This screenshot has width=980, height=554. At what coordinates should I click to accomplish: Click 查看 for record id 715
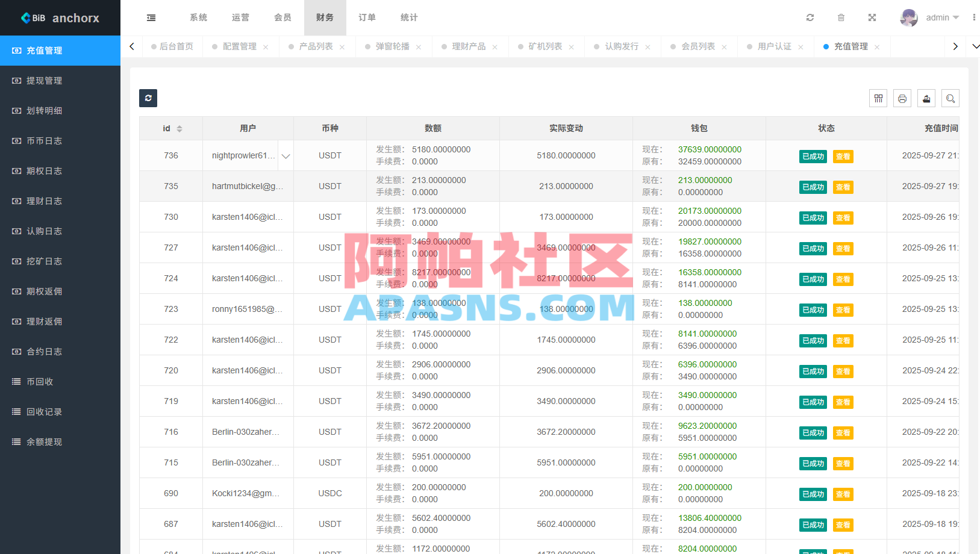point(843,464)
